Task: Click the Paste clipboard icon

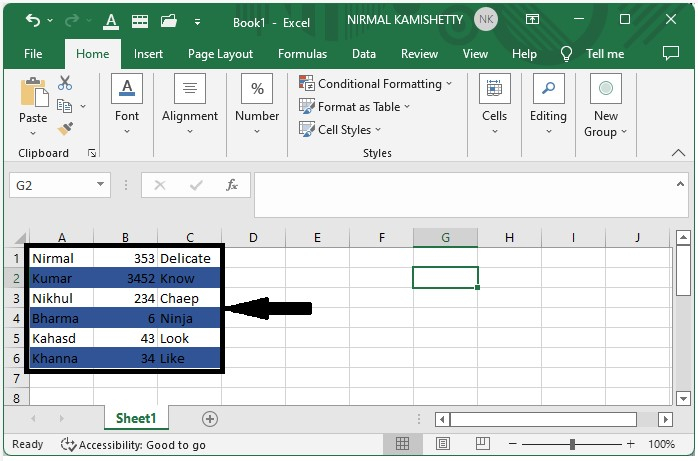Action: click(34, 93)
